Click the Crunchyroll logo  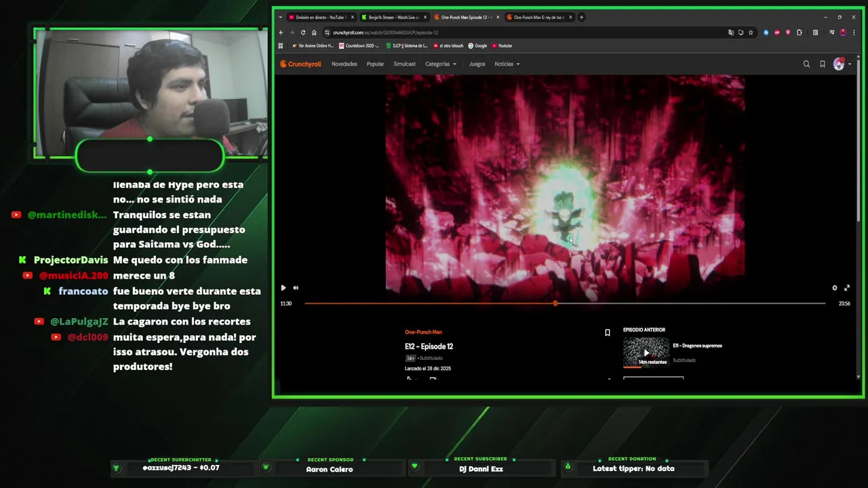pos(301,64)
